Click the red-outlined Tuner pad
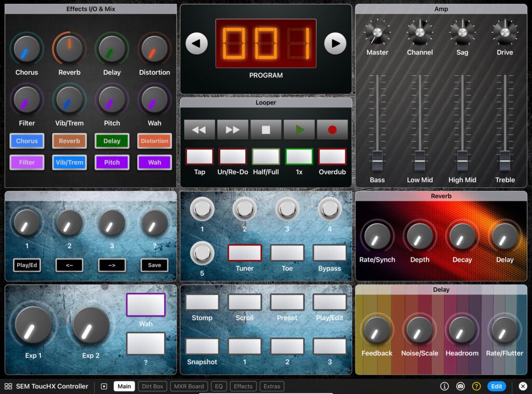This screenshot has height=394, width=532. coord(245,253)
